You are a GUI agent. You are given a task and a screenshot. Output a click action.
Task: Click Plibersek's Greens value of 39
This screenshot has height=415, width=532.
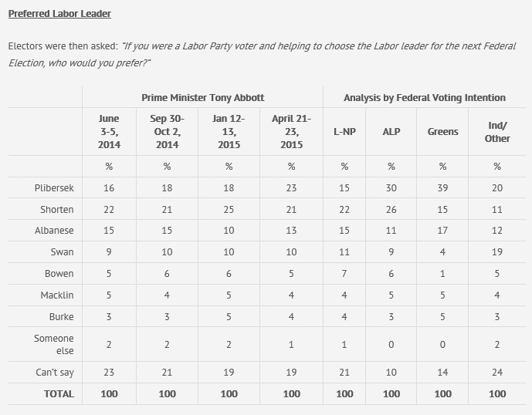tap(442, 187)
